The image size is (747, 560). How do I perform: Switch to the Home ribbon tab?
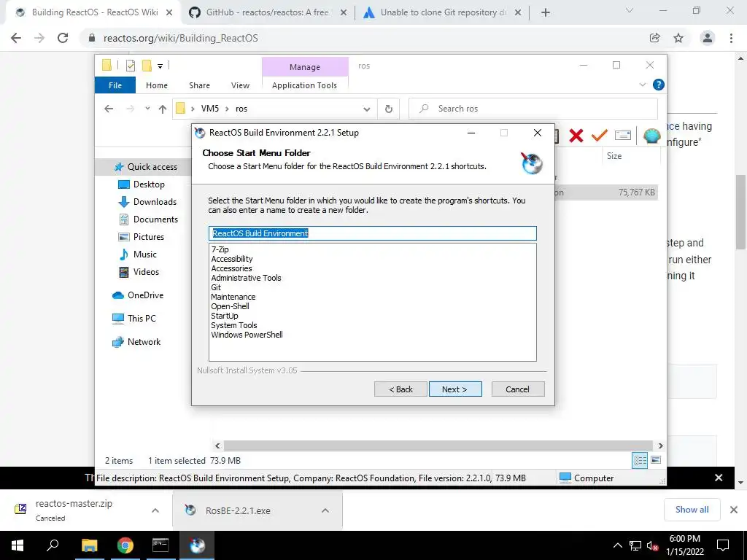(x=157, y=85)
